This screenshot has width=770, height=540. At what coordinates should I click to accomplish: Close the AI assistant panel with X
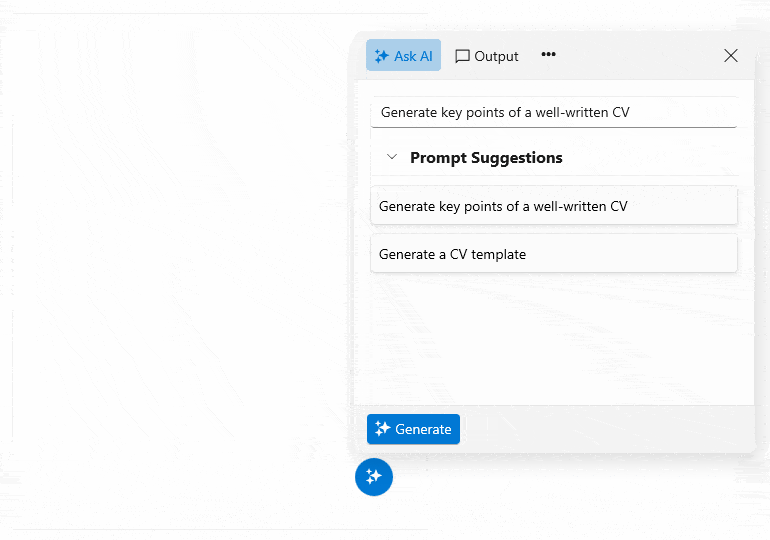[x=731, y=55]
